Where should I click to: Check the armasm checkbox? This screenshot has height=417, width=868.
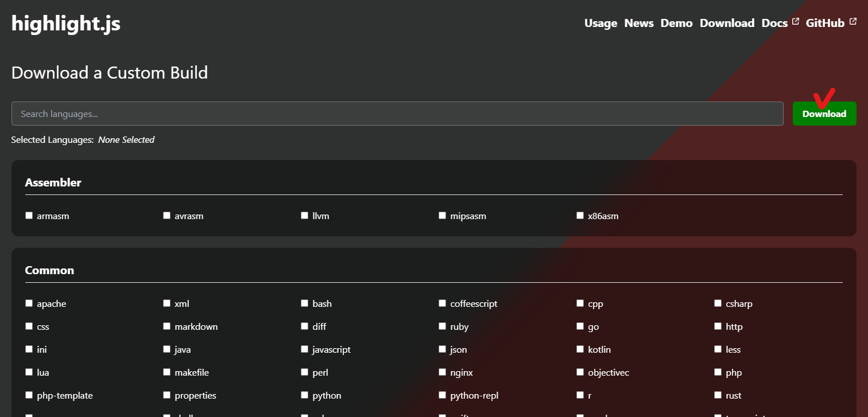pyautogui.click(x=29, y=216)
